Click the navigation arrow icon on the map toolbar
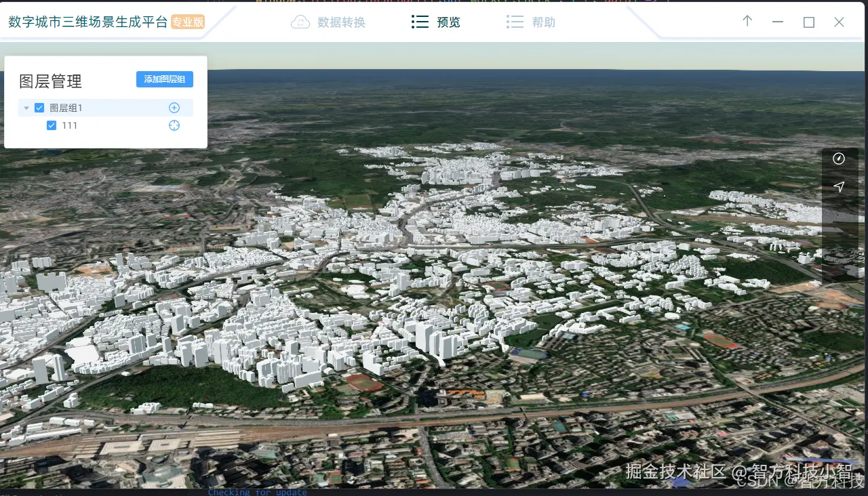This screenshot has width=868, height=496. (839, 186)
